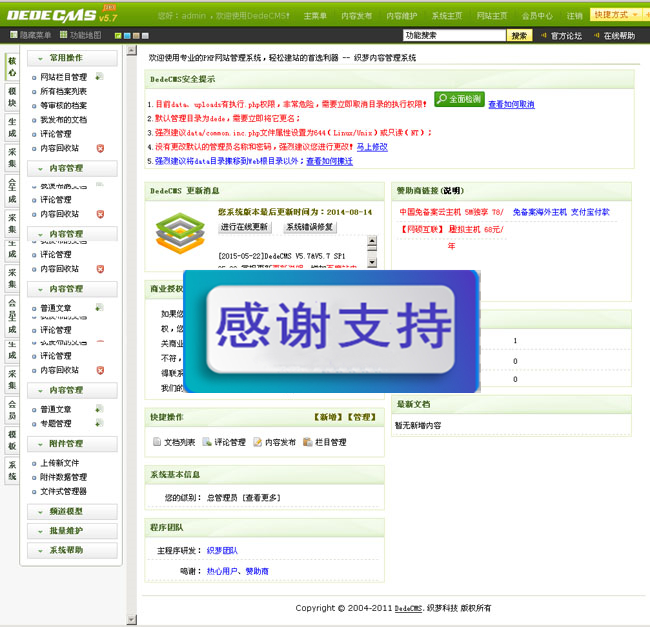Collapse the 常用操作 section

click(72, 58)
